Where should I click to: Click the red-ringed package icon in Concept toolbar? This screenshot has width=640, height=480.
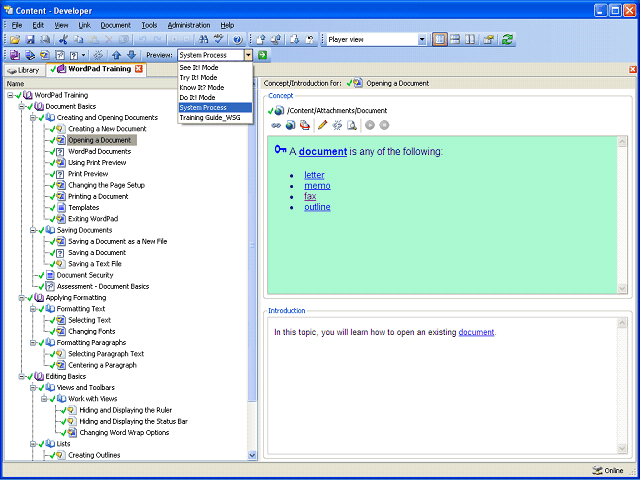(304, 125)
